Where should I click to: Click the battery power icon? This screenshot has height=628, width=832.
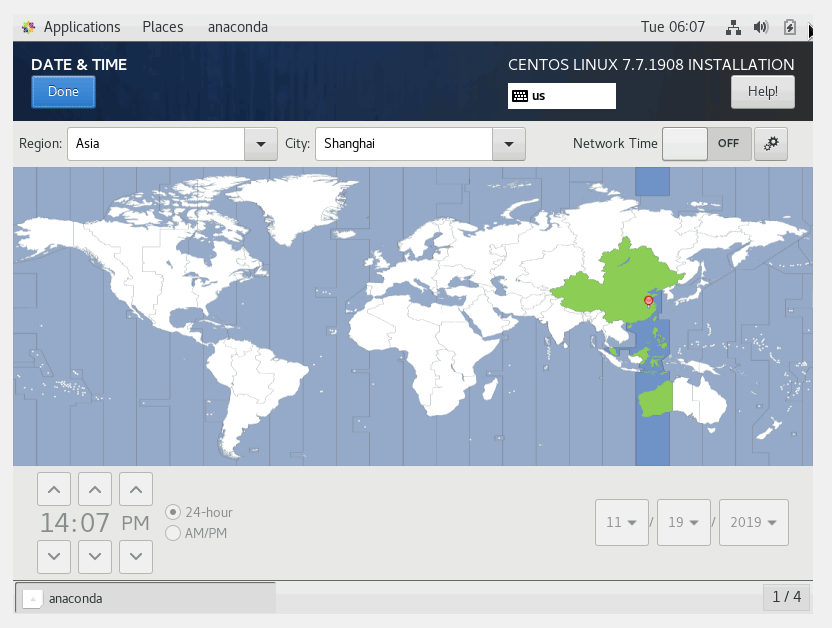(790, 27)
